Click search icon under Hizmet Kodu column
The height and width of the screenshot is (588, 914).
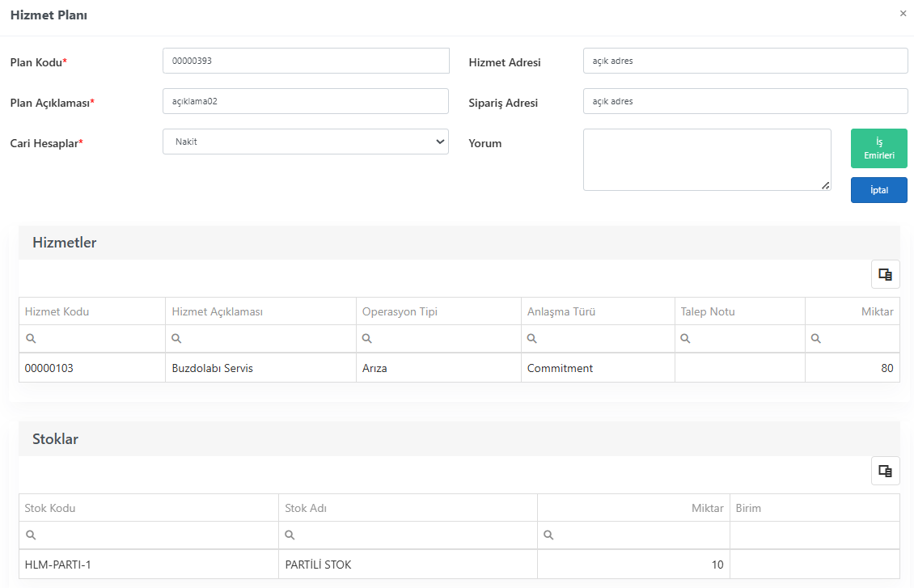point(31,339)
